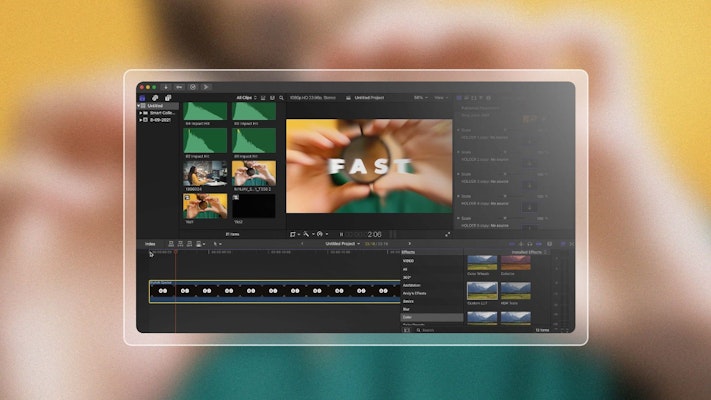Click the keyword editor key icon
The width and height of the screenshot is (711, 400).
point(180,87)
